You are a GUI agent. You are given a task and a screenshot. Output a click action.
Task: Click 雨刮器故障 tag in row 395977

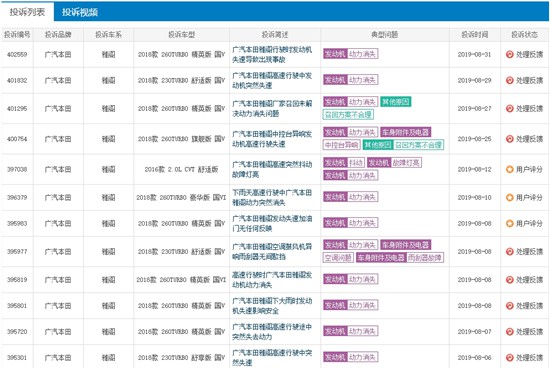425,258
